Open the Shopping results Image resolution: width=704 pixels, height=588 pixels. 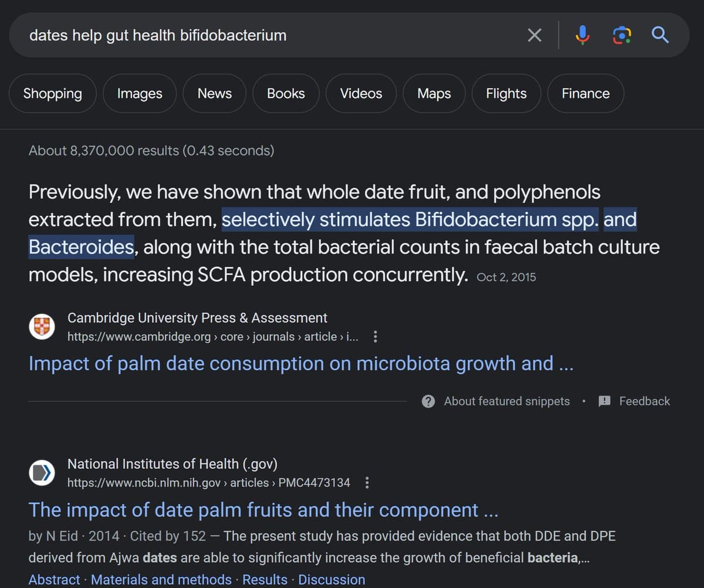(52, 93)
